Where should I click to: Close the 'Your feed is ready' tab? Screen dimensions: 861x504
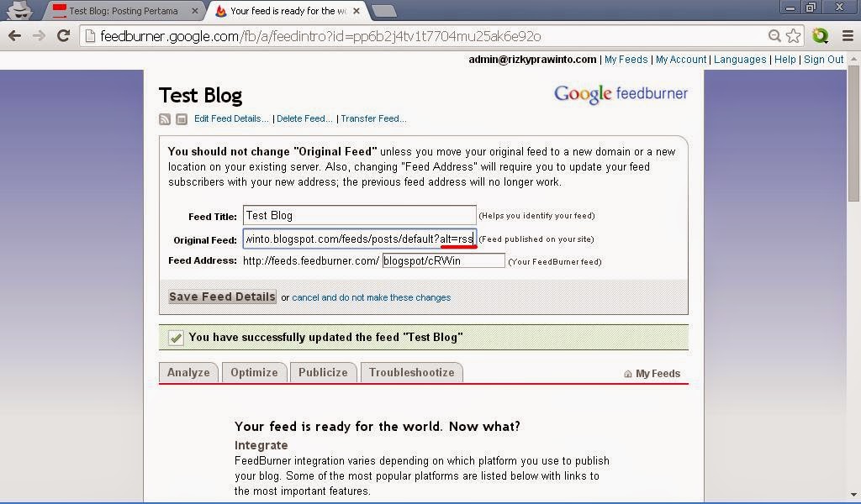tap(357, 11)
